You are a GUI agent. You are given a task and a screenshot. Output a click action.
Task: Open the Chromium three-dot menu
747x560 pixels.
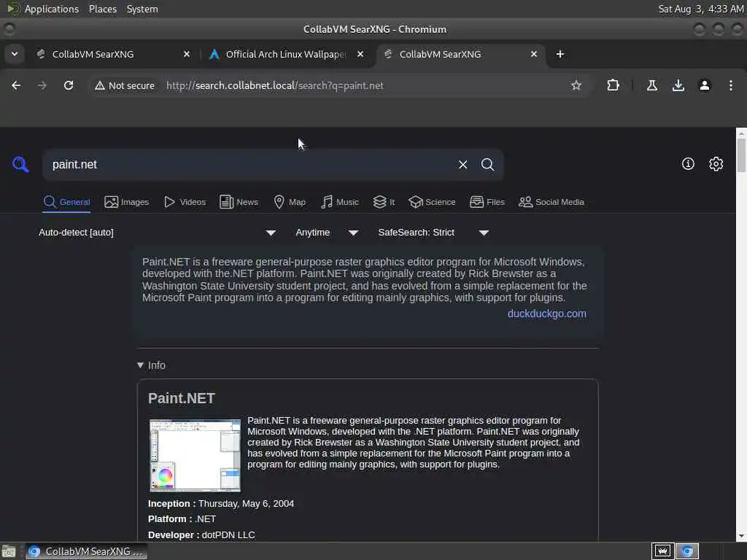pyautogui.click(x=731, y=85)
